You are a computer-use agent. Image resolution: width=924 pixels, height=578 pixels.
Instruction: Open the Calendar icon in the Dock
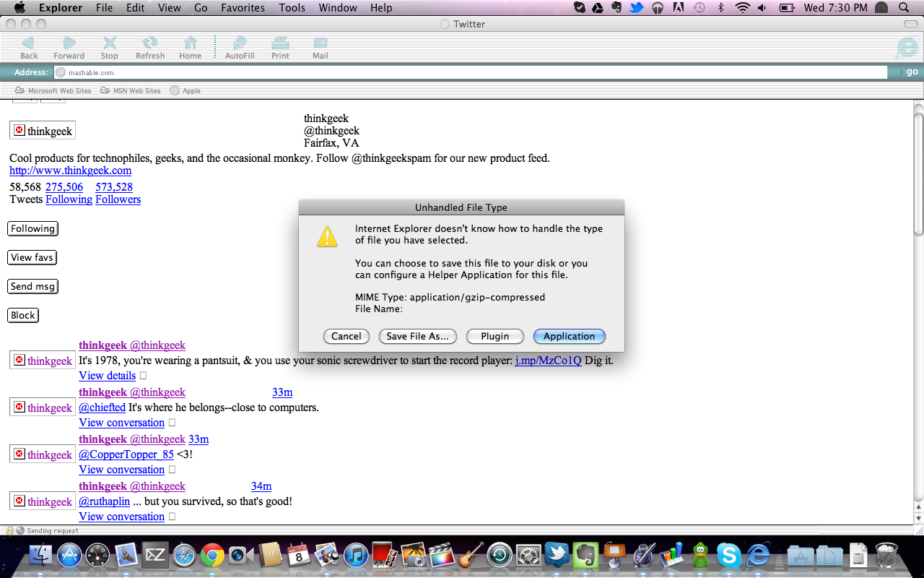[299, 555]
